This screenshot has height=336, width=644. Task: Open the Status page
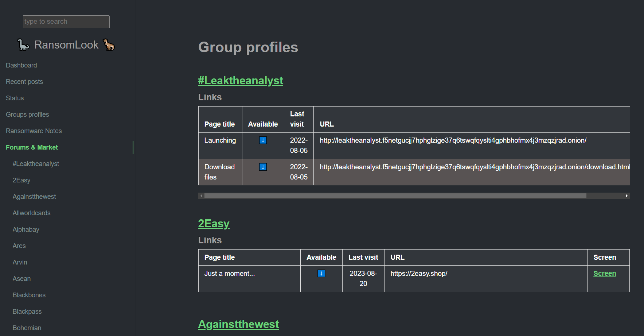[15, 98]
